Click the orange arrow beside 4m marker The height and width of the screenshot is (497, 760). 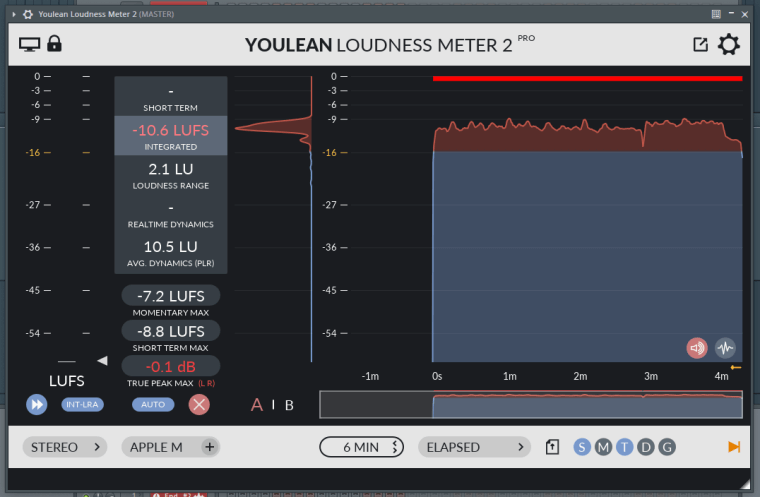(736, 368)
